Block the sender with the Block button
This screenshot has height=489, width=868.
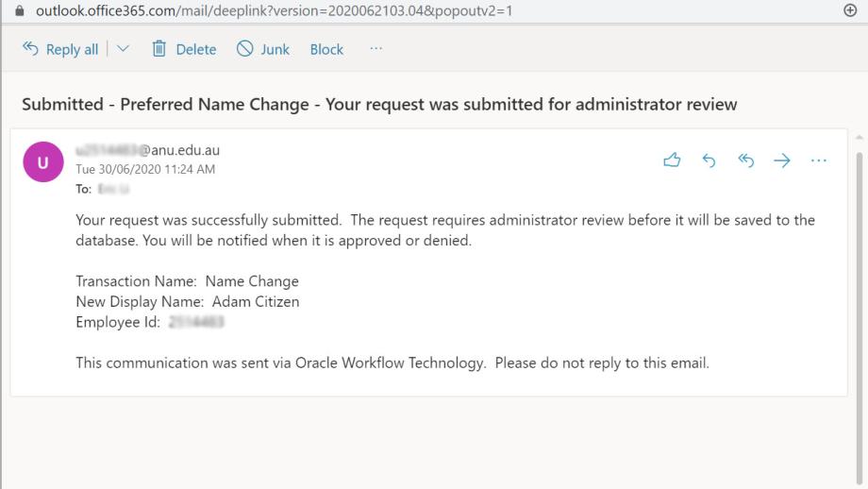(x=326, y=49)
